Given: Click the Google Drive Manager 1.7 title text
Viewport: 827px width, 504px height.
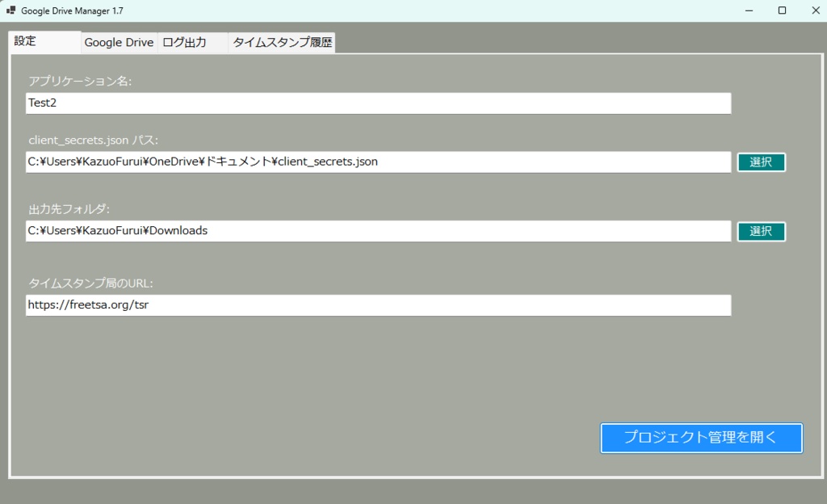Looking at the screenshot, I should [72, 10].
